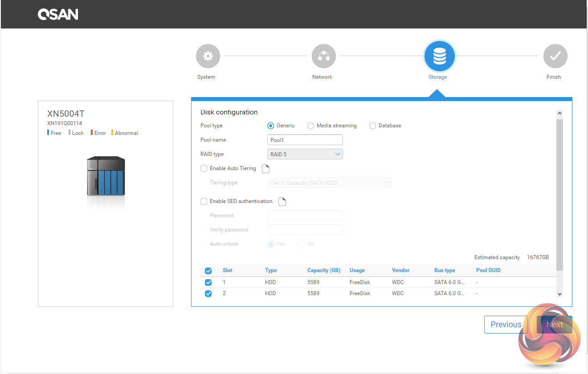Open the RAID type dropdown

[305, 154]
